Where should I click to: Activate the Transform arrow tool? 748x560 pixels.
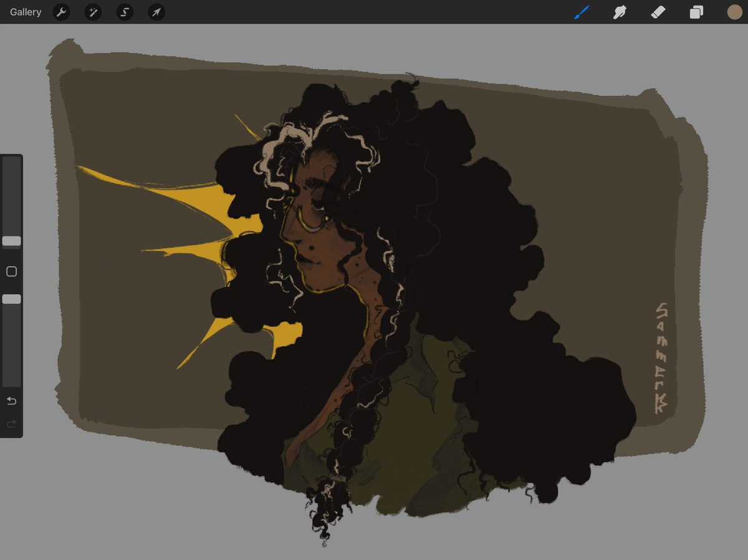156,12
